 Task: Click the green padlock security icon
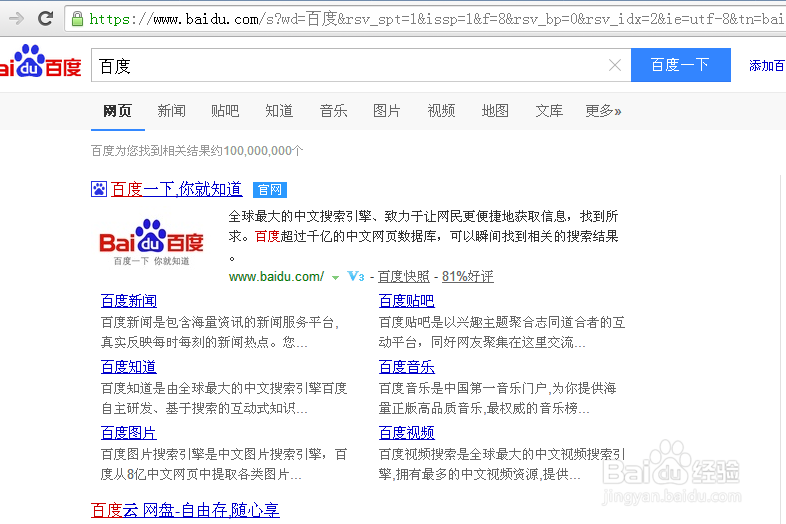tap(77, 19)
